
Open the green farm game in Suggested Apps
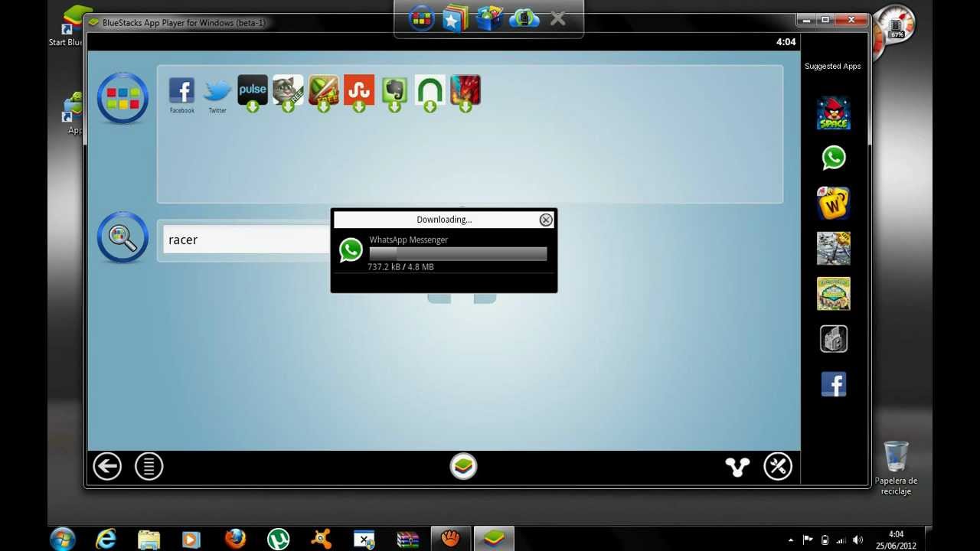[833, 293]
